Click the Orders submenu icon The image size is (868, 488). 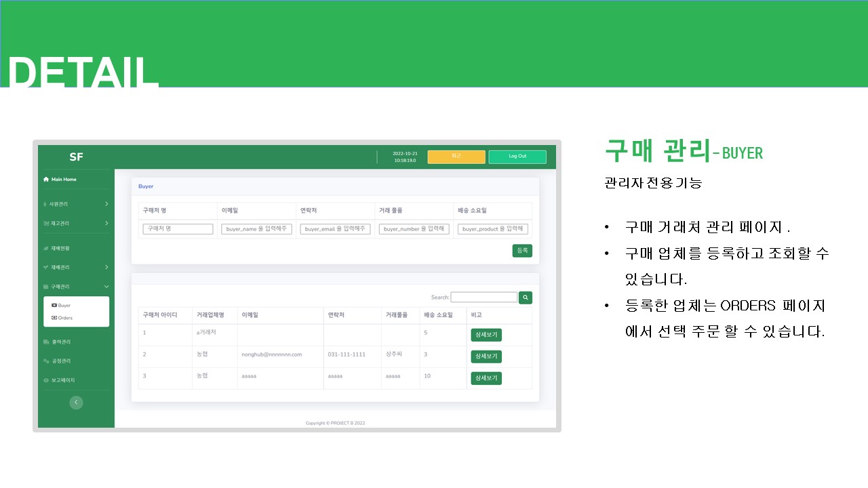click(54, 318)
